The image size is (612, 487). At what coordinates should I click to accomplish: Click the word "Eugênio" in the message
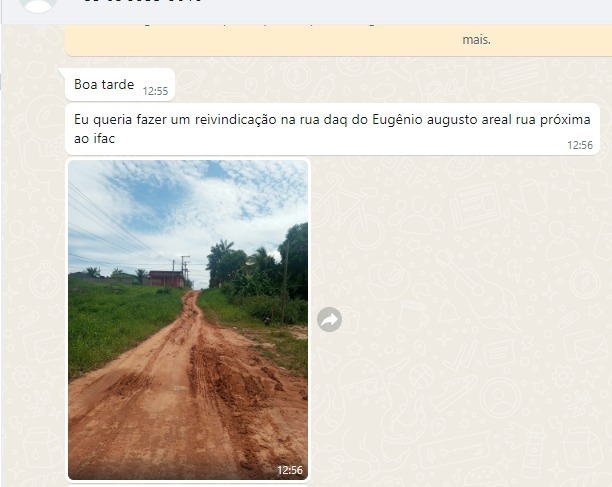pyautogui.click(x=397, y=119)
